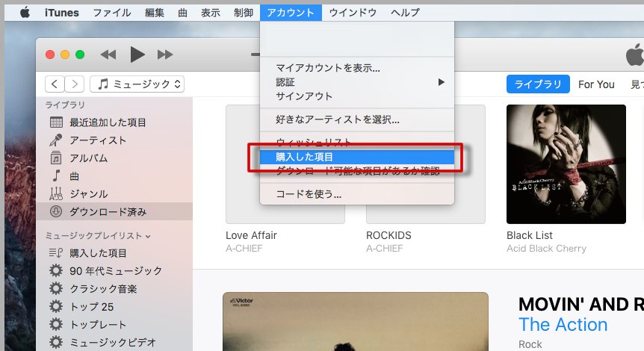Go forward with the right chevron

(75, 84)
